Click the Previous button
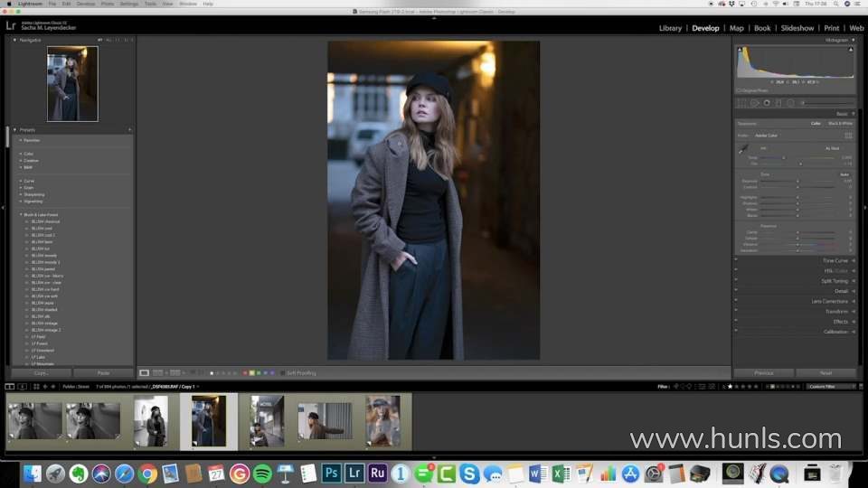 click(764, 373)
